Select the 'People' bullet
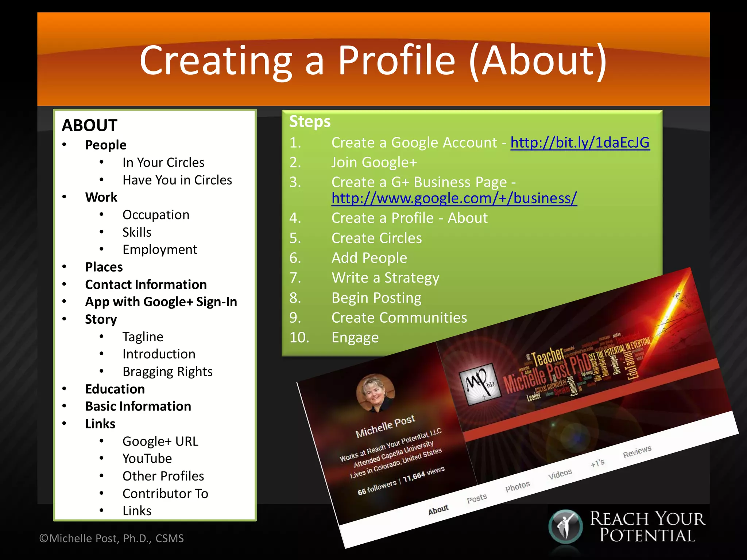 click(106, 145)
